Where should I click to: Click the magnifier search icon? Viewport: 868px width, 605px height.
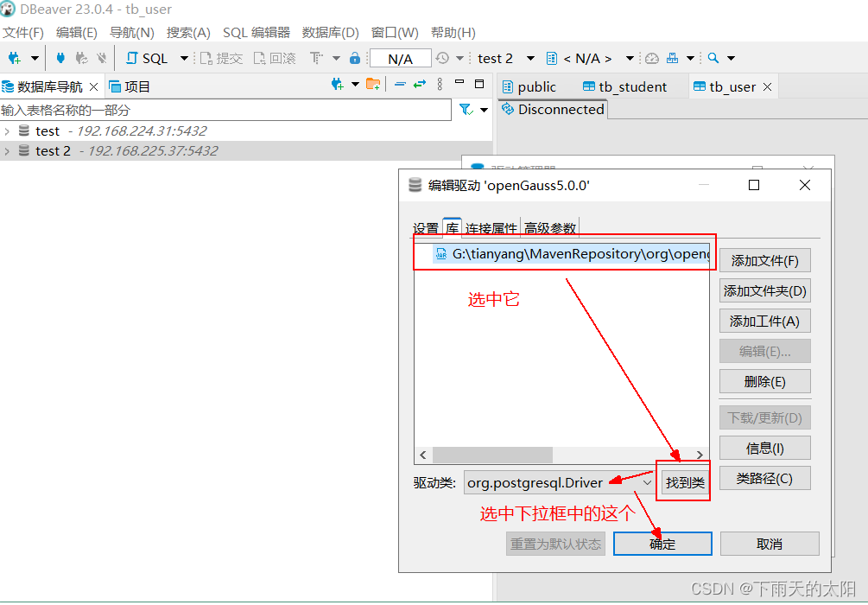coord(713,58)
